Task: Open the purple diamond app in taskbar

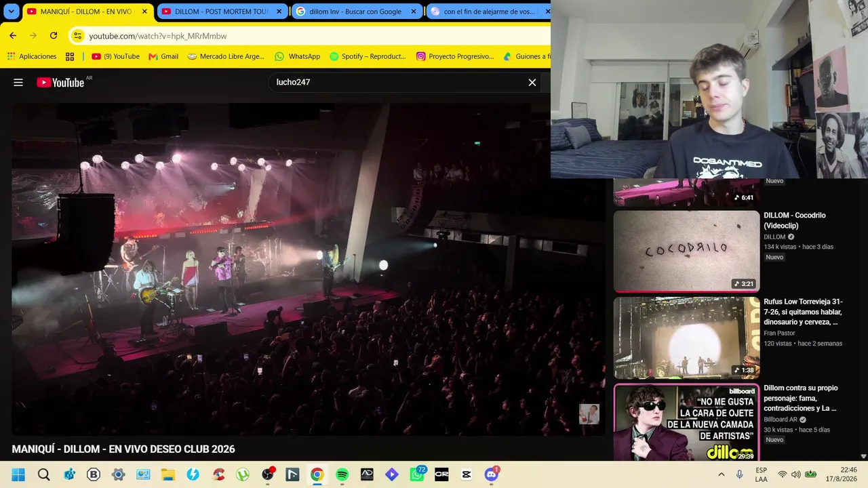Action: pyautogui.click(x=392, y=474)
